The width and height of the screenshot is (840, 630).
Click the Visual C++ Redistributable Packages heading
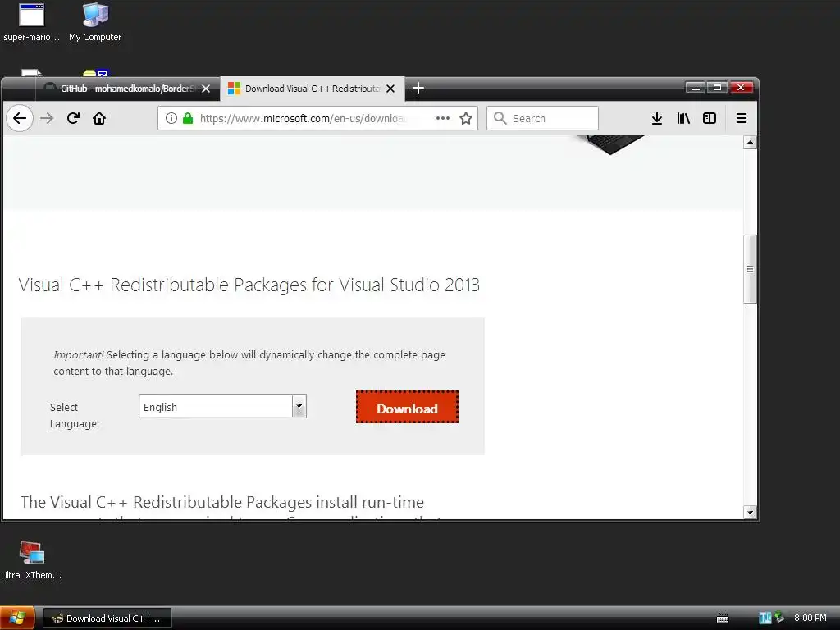(249, 285)
